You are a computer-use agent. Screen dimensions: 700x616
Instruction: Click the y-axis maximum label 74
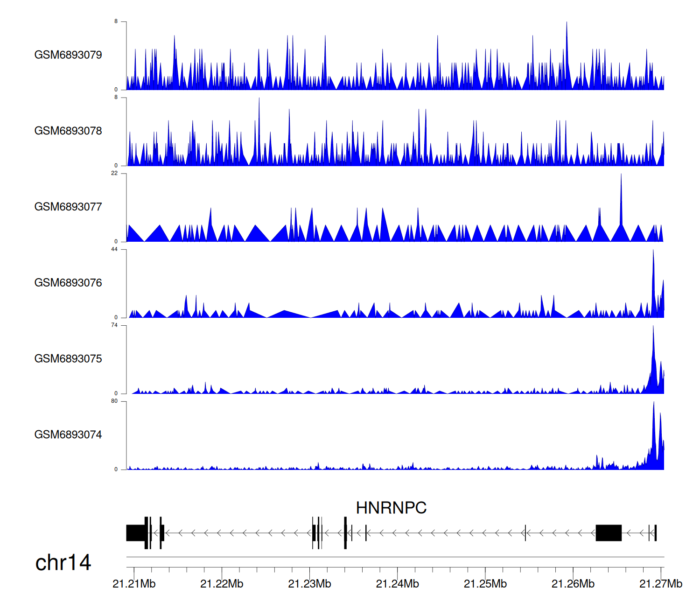point(114,325)
